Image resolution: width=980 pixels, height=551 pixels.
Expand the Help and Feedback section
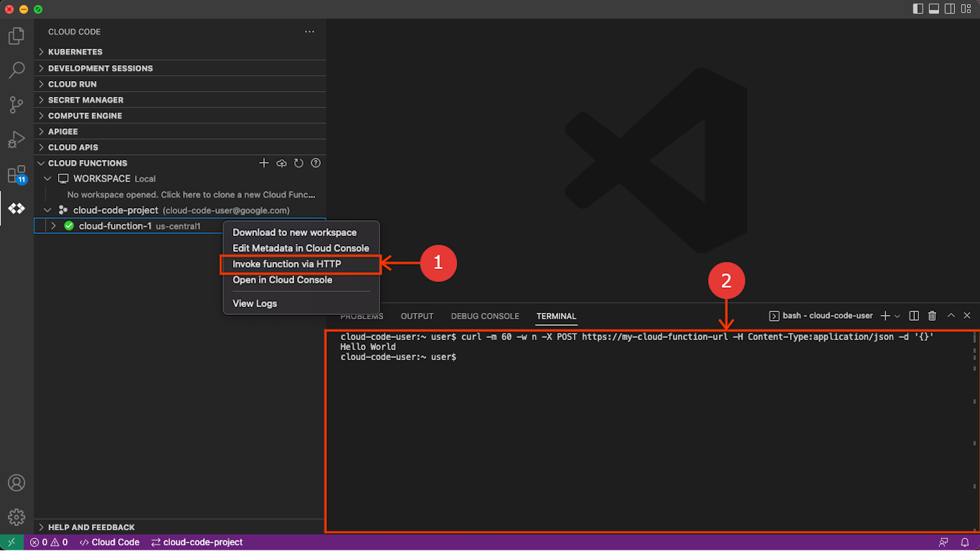tap(180, 527)
